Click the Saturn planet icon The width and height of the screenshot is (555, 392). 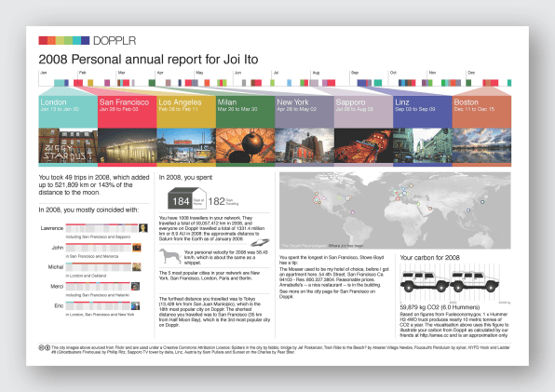point(260,243)
